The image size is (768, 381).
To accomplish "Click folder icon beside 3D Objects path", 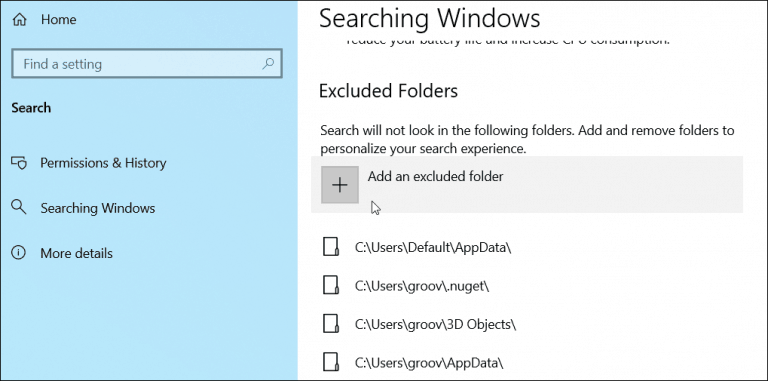I will tap(331, 323).
